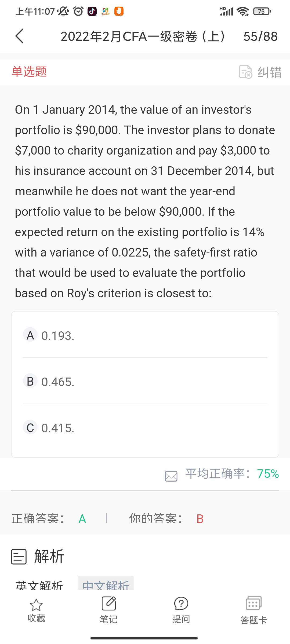Viewport: 290px width, 644px height.
Task: Tap the 提问 question mark icon
Action: tap(181, 604)
